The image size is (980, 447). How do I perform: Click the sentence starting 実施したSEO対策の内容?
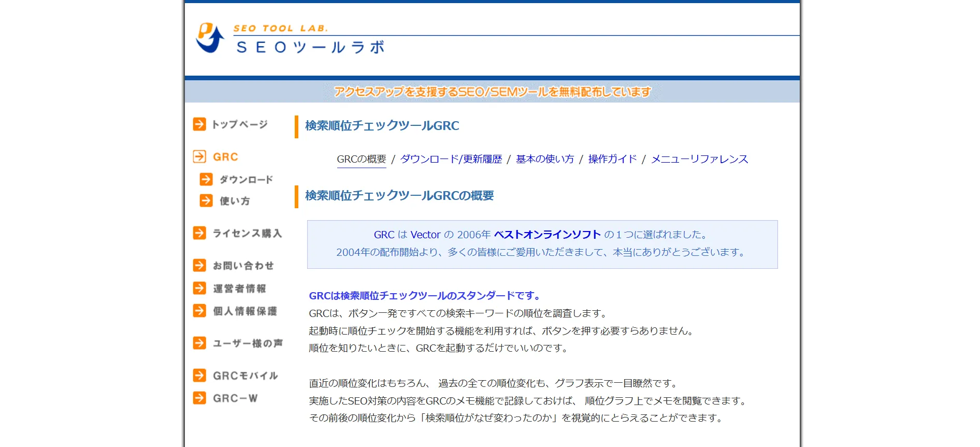pyautogui.click(x=529, y=401)
